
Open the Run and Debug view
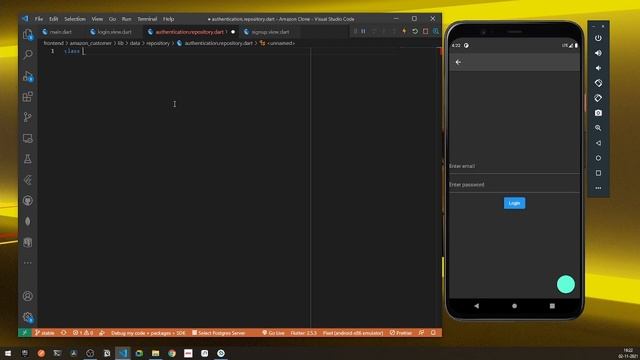coord(28,76)
